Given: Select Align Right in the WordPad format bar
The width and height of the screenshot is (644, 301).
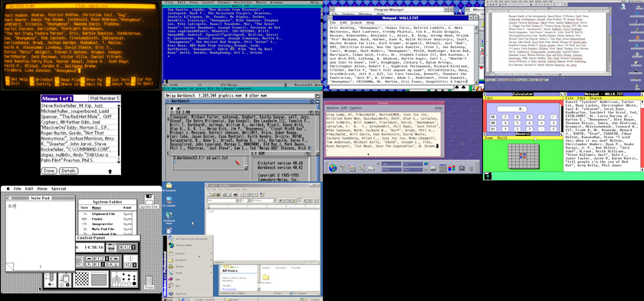Looking at the screenshot, I should (x=310, y=200).
